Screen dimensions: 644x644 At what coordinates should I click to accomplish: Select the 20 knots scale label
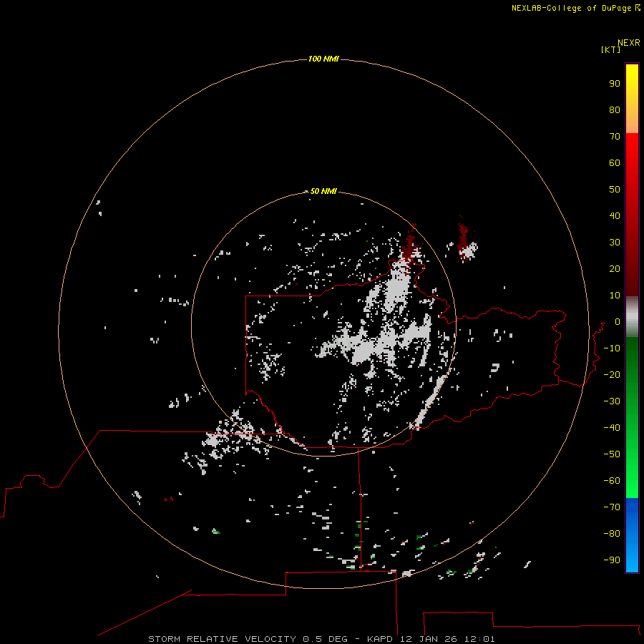tap(615, 268)
